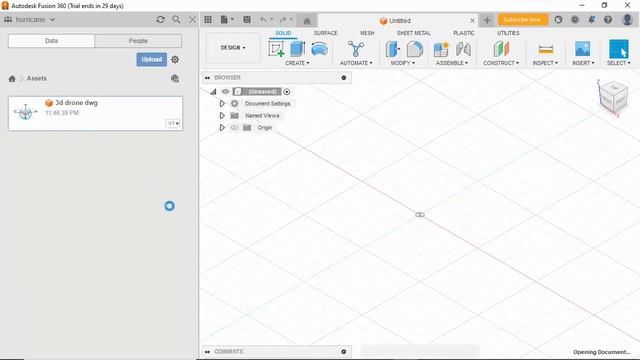Open the File menu icon
The height and width of the screenshot is (360, 640).
click(x=227, y=20)
